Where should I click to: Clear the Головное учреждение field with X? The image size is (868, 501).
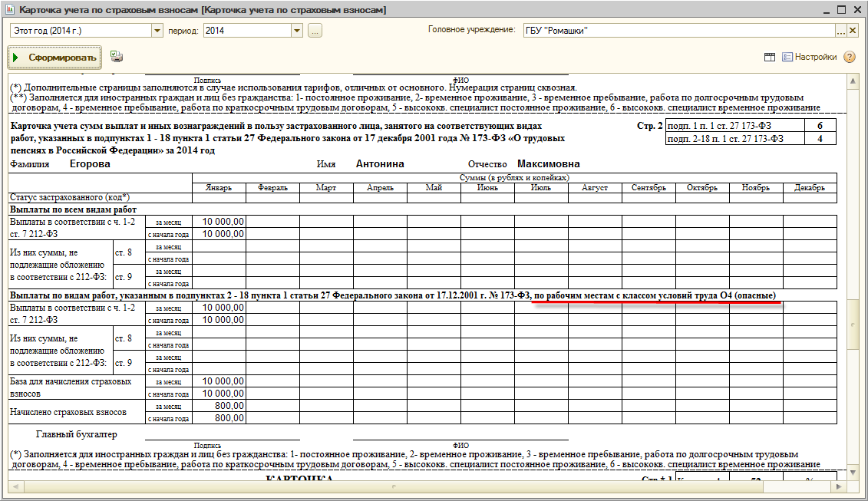coord(853,31)
